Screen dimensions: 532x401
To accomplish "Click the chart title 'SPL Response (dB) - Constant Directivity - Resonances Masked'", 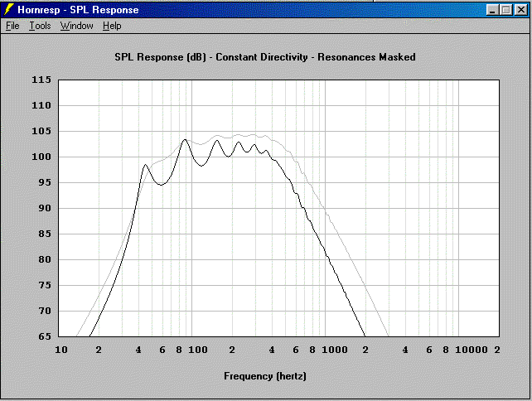I will pos(265,57).
